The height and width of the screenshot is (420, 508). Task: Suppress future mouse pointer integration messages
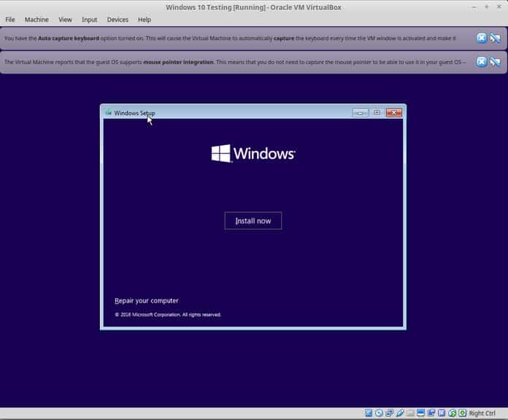[x=495, y=61]
